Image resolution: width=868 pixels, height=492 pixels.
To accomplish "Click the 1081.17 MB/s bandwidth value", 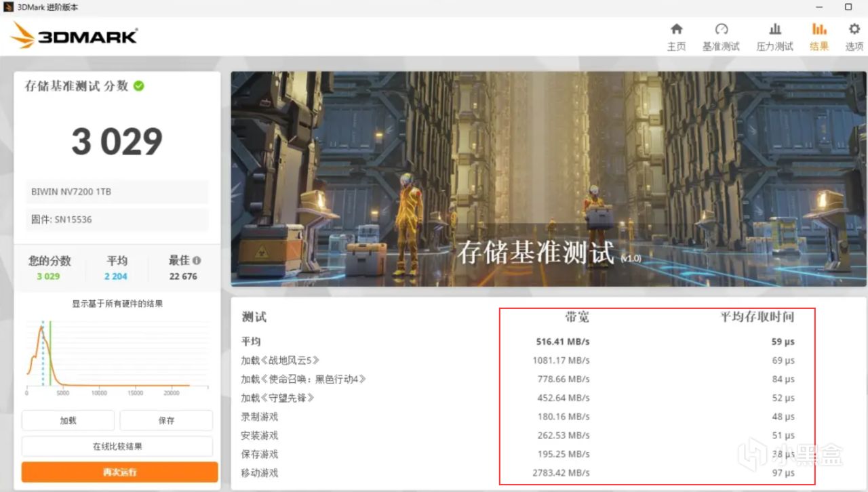I will tap(560, 361).
